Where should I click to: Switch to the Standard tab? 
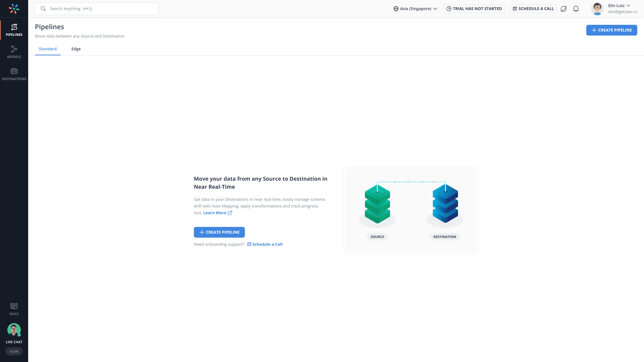[48, 49]
